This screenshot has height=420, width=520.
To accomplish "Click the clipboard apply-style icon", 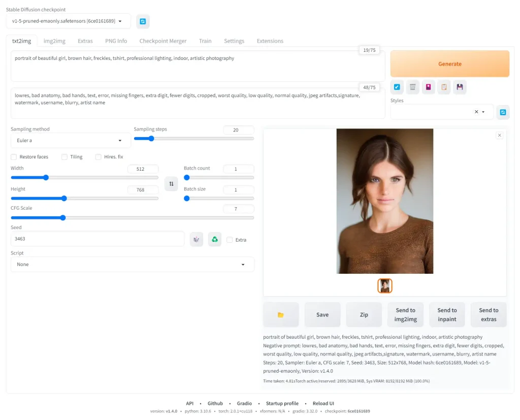I will tap(444, 87).
